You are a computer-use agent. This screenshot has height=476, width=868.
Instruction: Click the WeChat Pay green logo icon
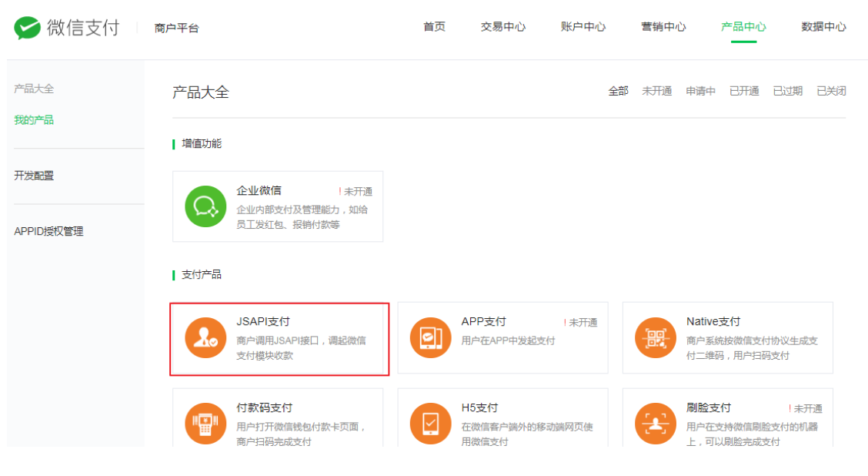point(27,27)
